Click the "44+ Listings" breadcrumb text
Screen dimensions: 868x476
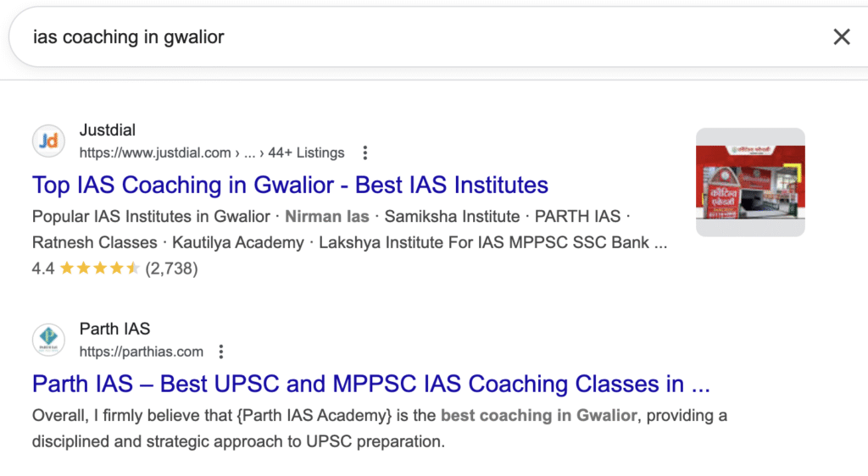point(306,153)
